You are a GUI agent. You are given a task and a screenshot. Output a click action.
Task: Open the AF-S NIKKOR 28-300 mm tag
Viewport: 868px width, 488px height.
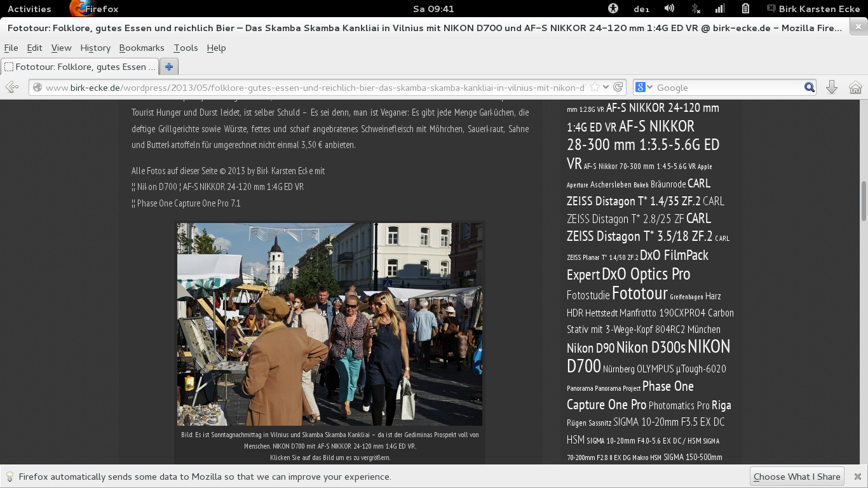click(643, 144)
